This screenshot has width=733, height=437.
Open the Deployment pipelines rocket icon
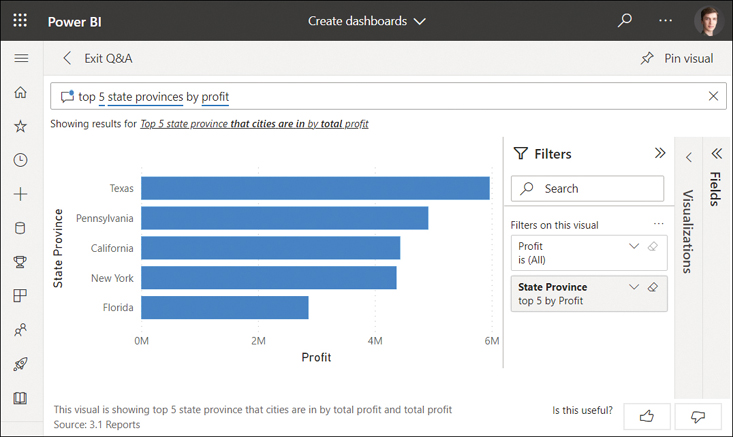(20, 364)
